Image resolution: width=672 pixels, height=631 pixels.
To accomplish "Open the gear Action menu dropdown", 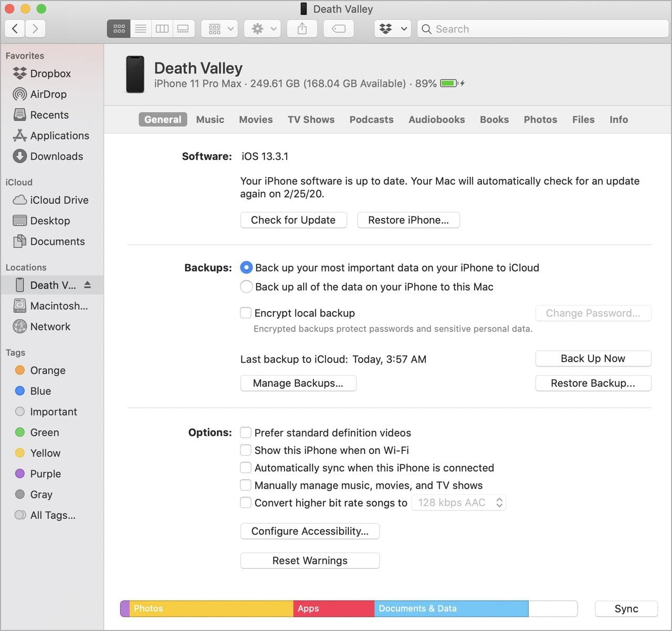I will [263, 29].
